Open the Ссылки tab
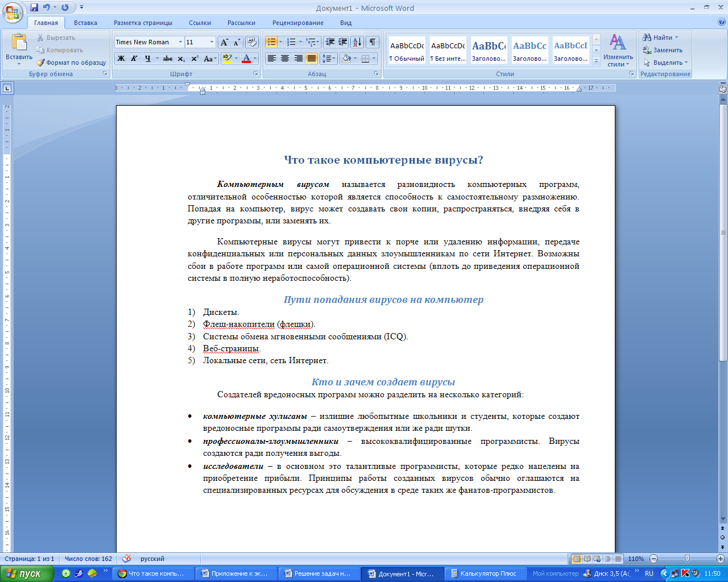This screenshot has height=582, width=728. point(200,23)
